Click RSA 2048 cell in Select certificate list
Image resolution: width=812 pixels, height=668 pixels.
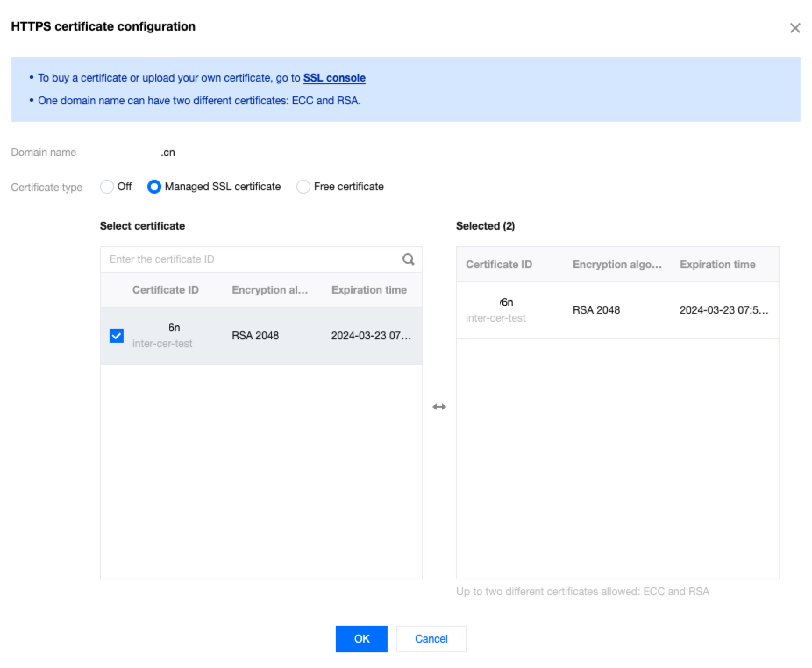255,335
